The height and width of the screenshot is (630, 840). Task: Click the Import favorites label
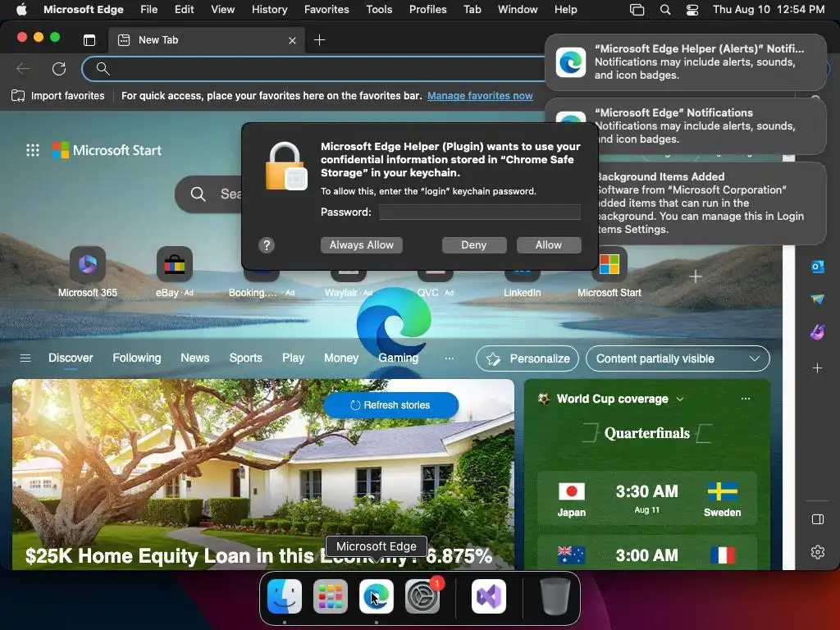67,96
